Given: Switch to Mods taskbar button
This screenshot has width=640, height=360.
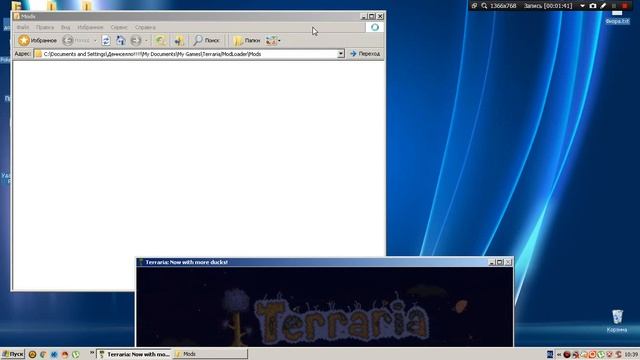Looking at the screenshot, I should pos(210,354).
